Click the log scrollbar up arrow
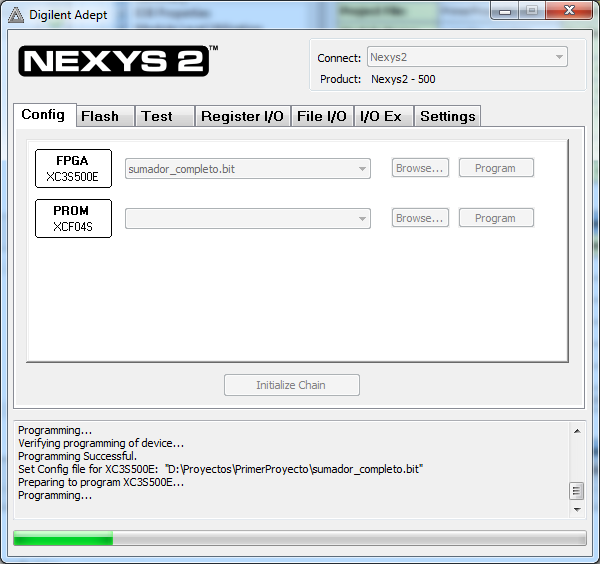Screen dimensions: 600x564 tap(577, 431)
